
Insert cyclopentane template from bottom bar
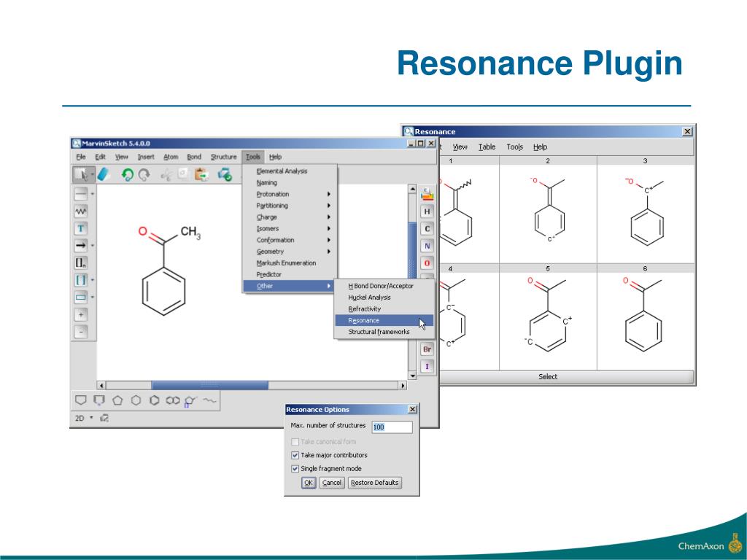tap(117, 400)
